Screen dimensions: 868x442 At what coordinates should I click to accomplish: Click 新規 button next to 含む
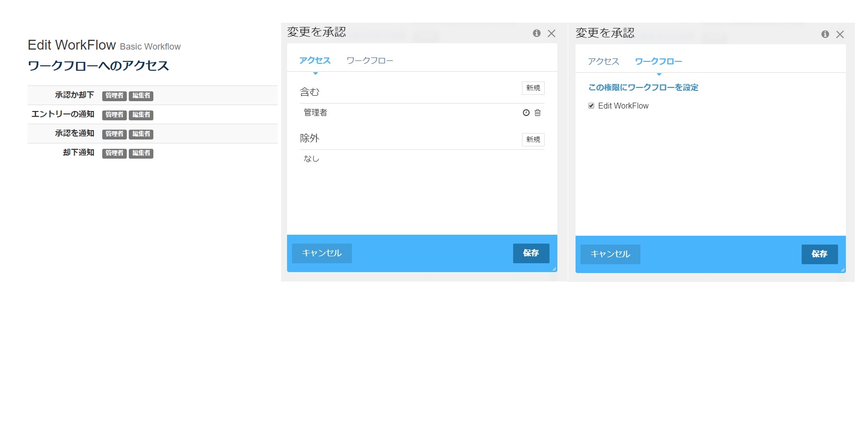tap(533, 88)
